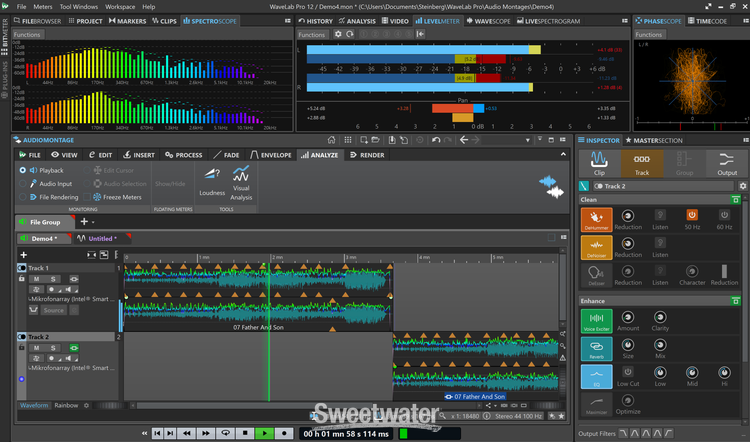The image size is (750, 442).
Task: Switch to the Envelope ribbon tab
Action: [273, 155]
